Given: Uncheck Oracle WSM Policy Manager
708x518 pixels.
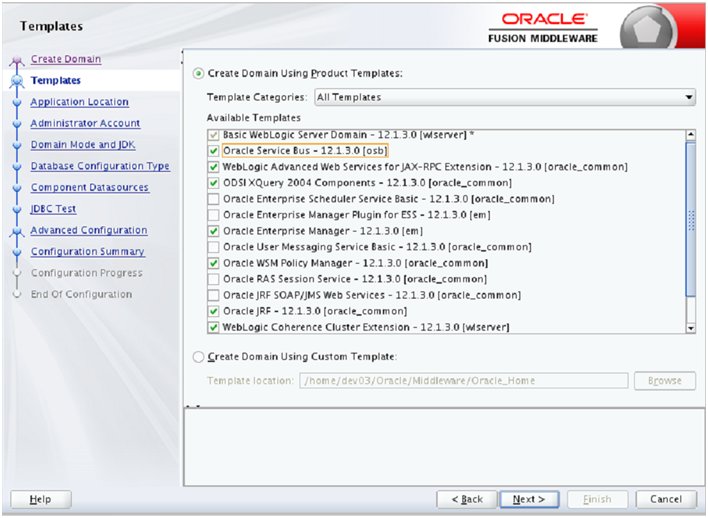Looking at the screenshot, I should [213, 263].
